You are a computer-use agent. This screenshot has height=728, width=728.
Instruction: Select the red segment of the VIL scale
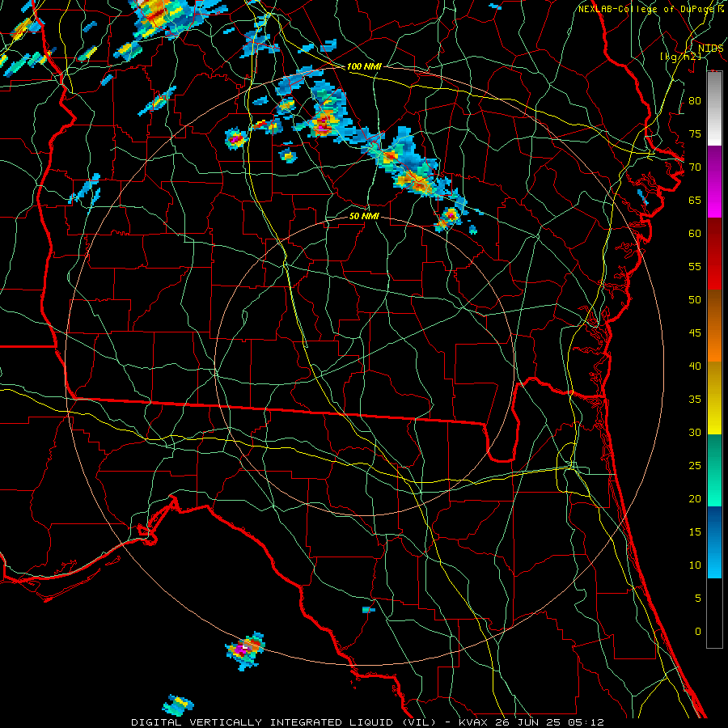[x=714, y=253]
